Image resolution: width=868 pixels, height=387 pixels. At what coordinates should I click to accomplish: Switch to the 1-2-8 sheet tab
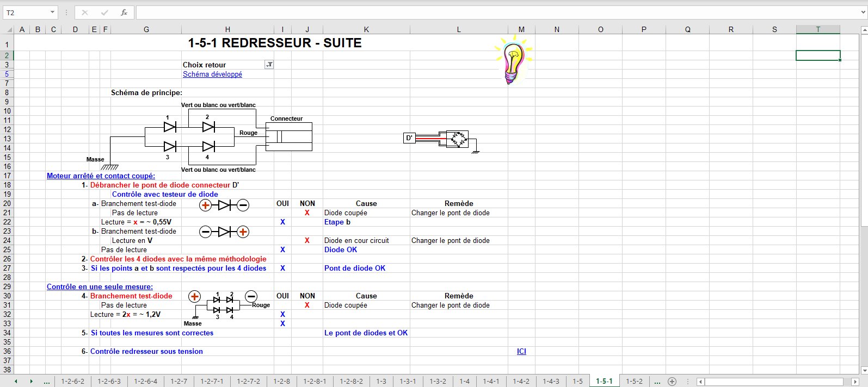[281, 382]
